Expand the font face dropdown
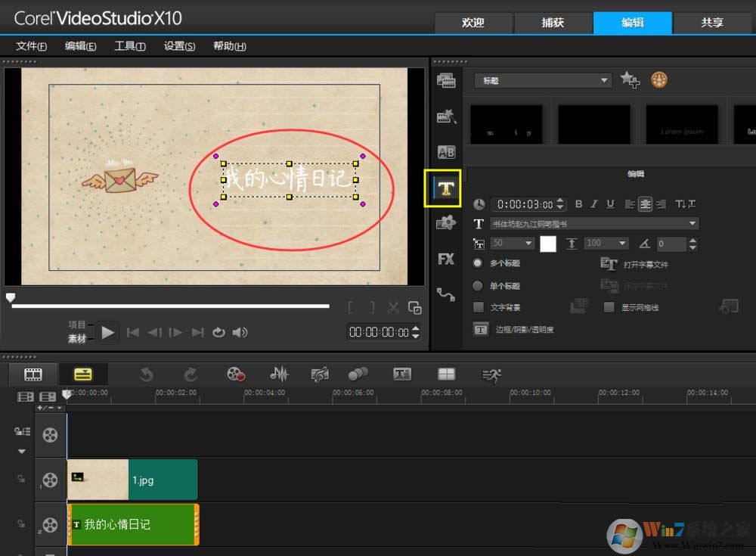This screenshot has width=756, height=556. point(692,224)
